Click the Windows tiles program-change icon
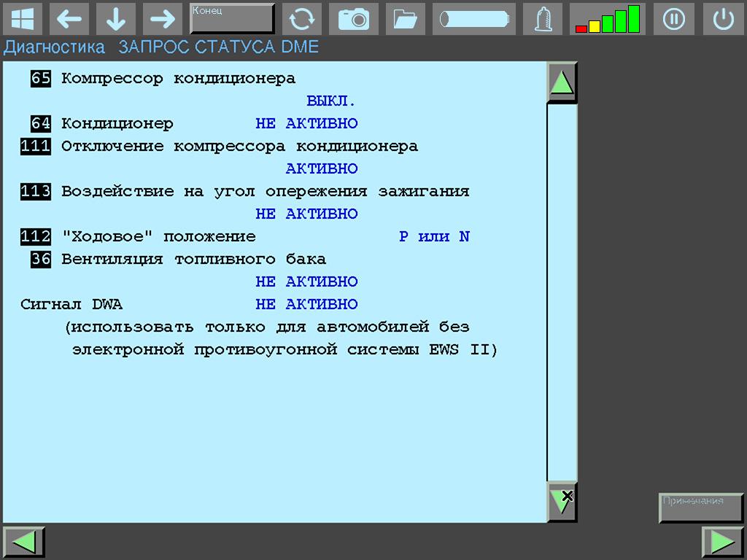Image resolution: width=747 pixels, height=560 pixels. pos(23,19)
